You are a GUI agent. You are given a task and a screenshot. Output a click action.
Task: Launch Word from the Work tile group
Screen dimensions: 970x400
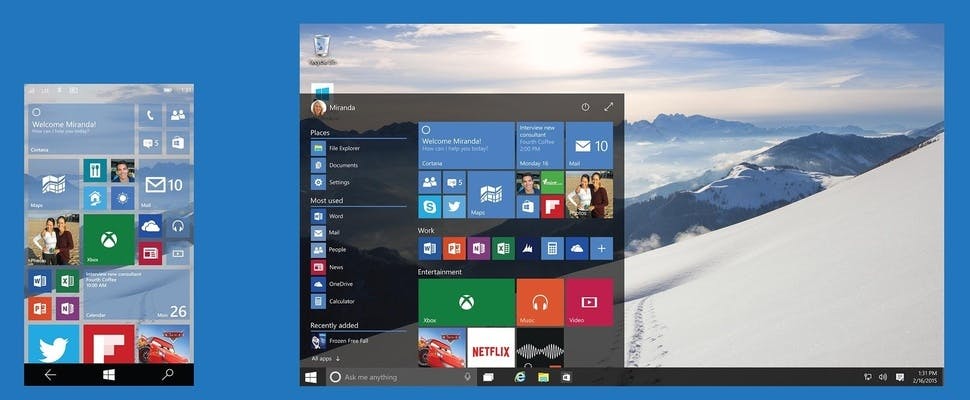(x=430, y=249)
